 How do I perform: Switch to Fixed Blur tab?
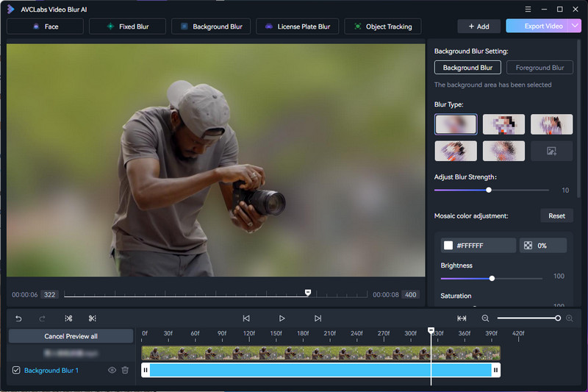click(127, 26)
